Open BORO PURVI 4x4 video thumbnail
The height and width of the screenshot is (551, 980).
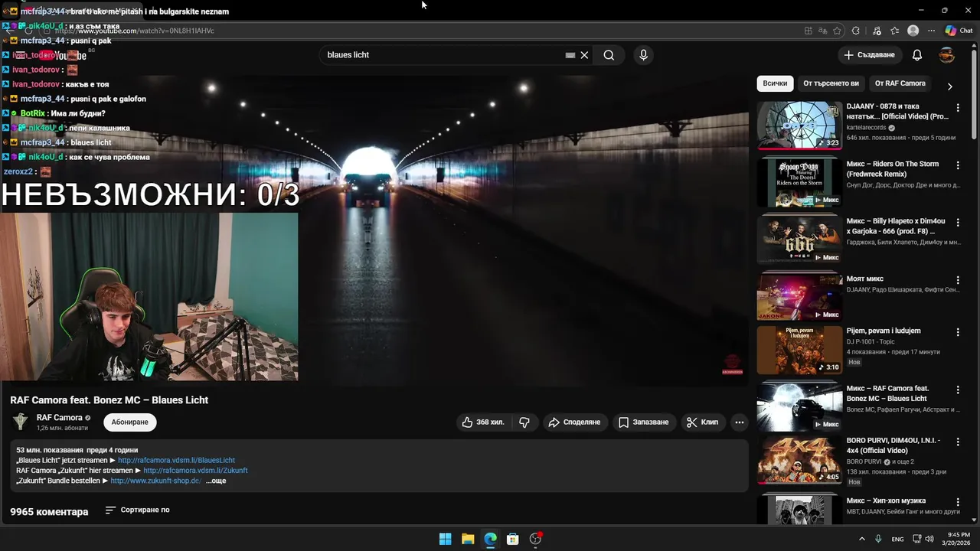click(x=799, y=460)
